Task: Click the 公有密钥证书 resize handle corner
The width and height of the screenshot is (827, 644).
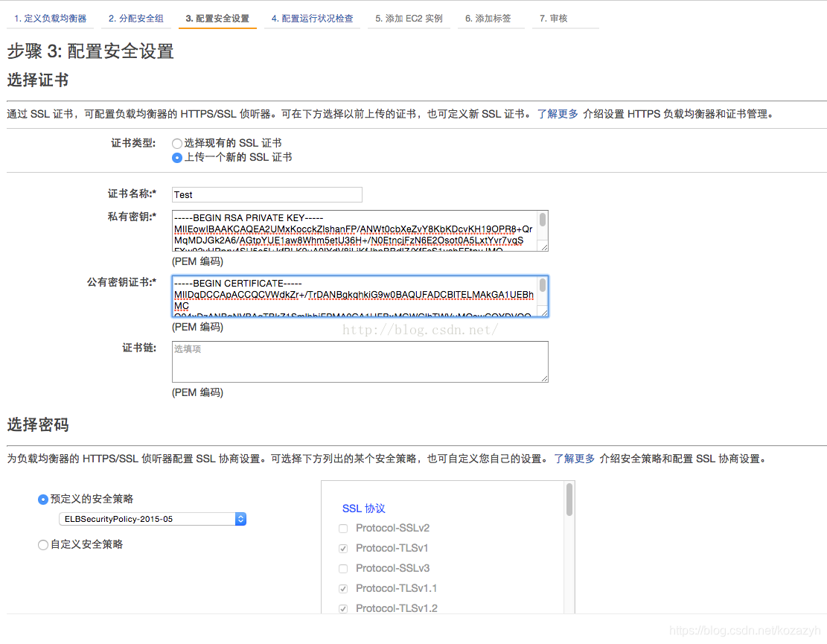Action: point(544,313)
